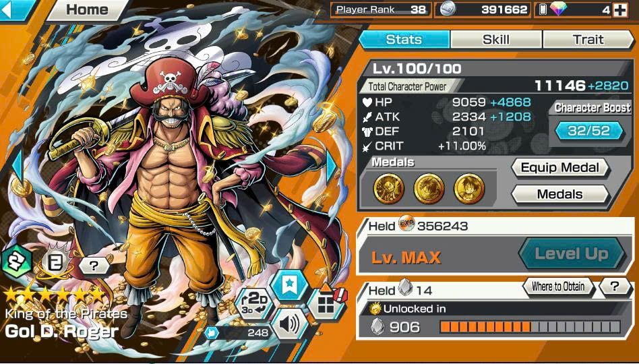Open Character Boost 32/52 panel

click(x=589, y=131)
